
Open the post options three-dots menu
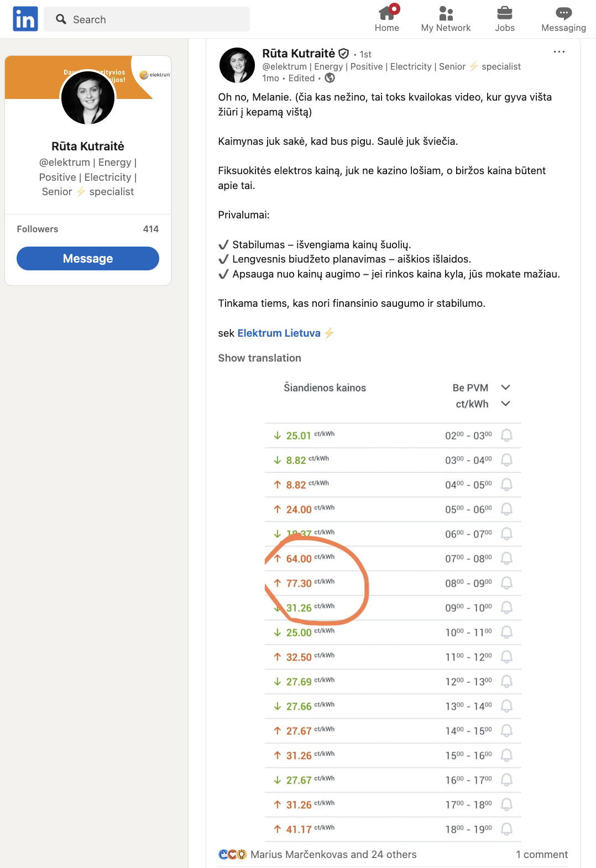559,52
